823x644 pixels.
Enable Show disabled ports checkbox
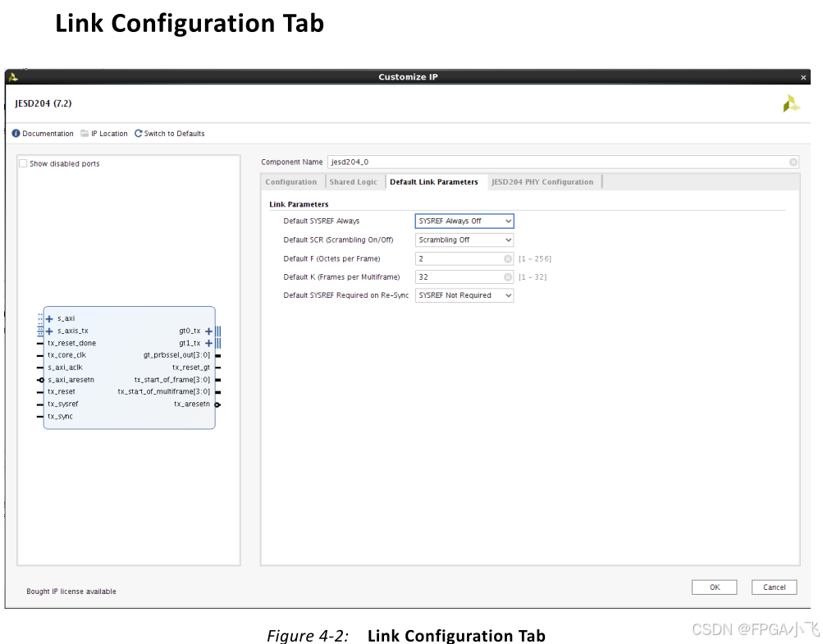point(23,163)
